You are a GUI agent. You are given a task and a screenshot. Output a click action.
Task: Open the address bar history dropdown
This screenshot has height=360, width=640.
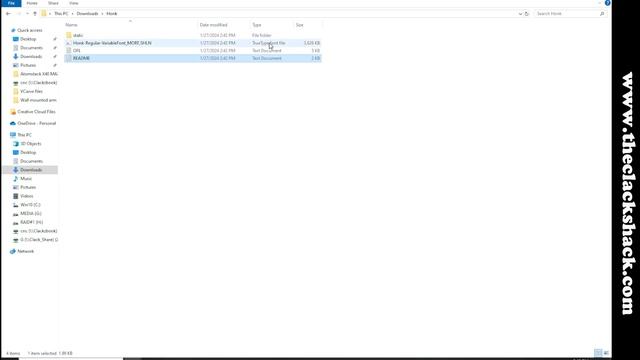520,13
